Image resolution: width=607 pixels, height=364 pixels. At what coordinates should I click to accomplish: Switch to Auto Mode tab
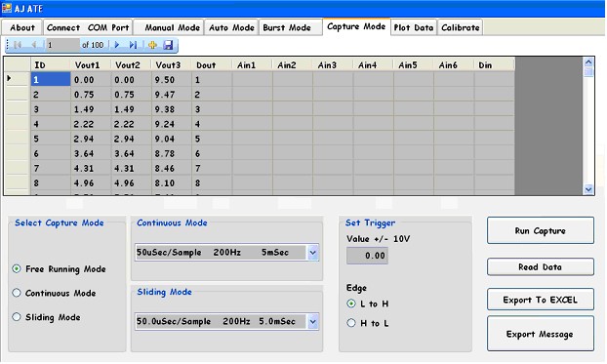pyautogui.click(x=231, y=27)
